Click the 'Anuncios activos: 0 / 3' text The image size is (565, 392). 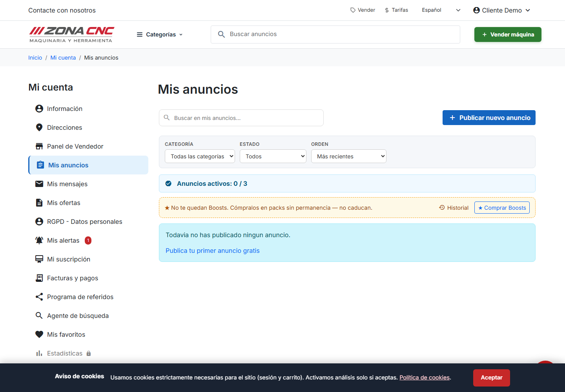point(212,183)
